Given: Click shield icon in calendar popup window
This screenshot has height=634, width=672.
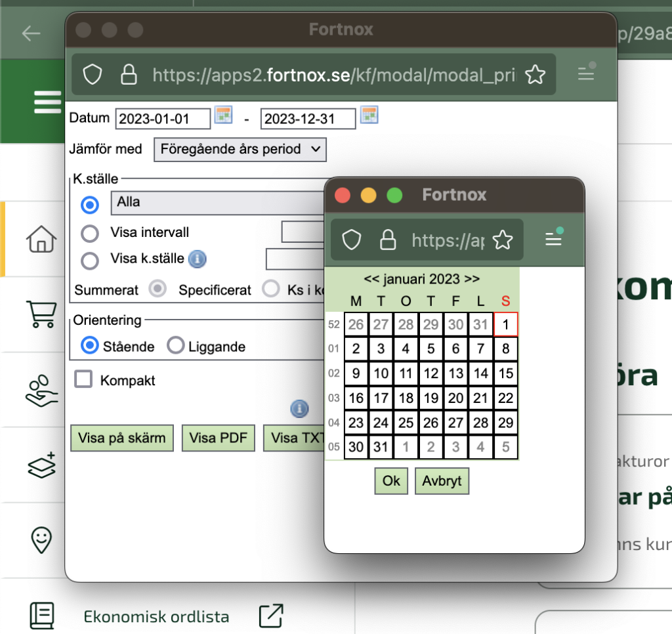Looking at the screenshot, I should pos(352,240).
